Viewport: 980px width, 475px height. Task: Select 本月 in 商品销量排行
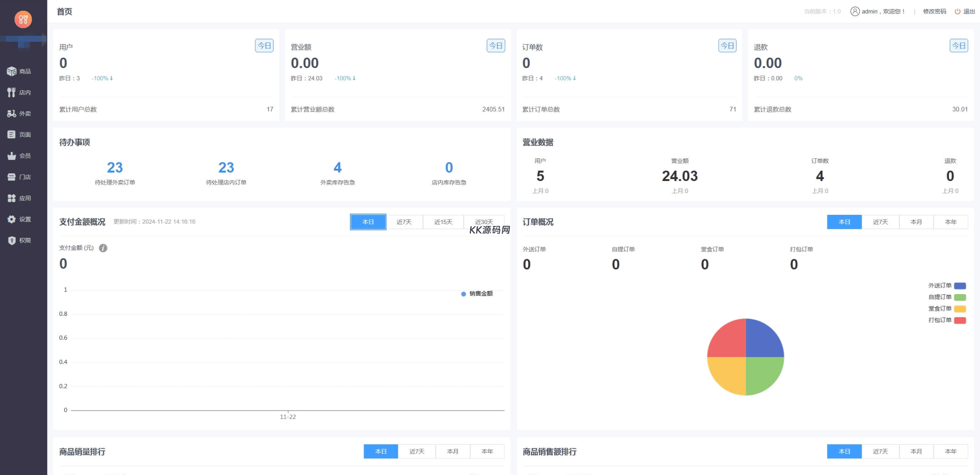coord(453,452)
